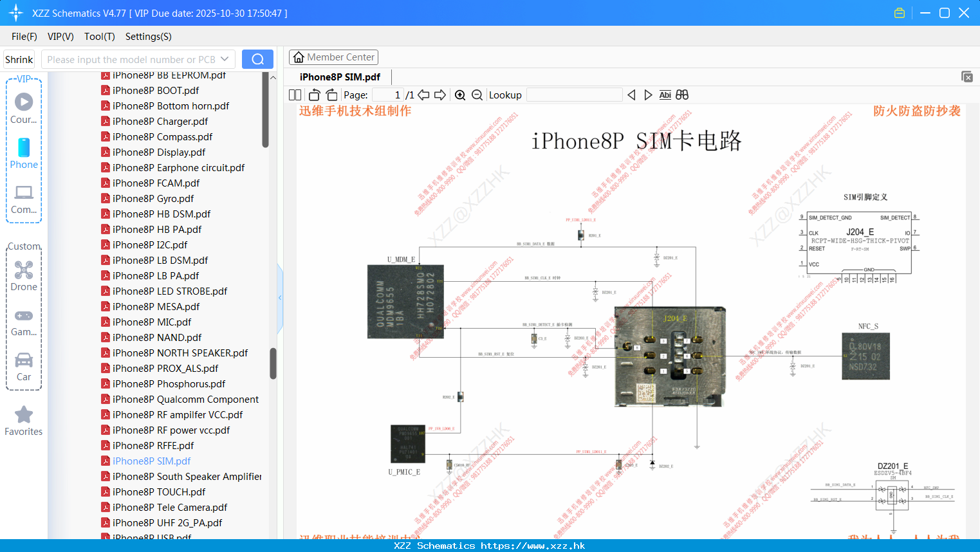The width and height of the screenshot is (980, 552).
Task: Open iPhone8P RFFE.pdf
Action: point(153,446)
